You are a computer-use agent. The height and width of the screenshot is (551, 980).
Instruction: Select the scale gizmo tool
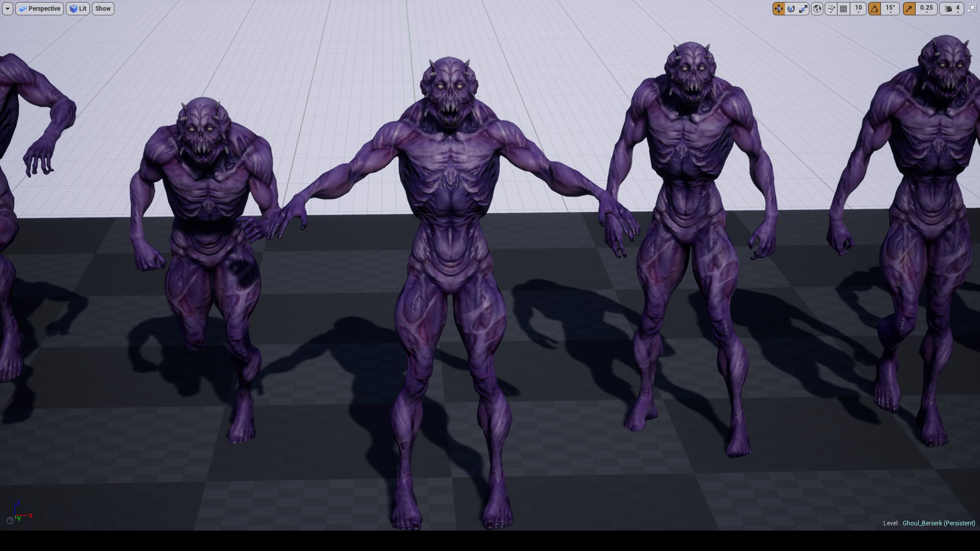[803, 9]
